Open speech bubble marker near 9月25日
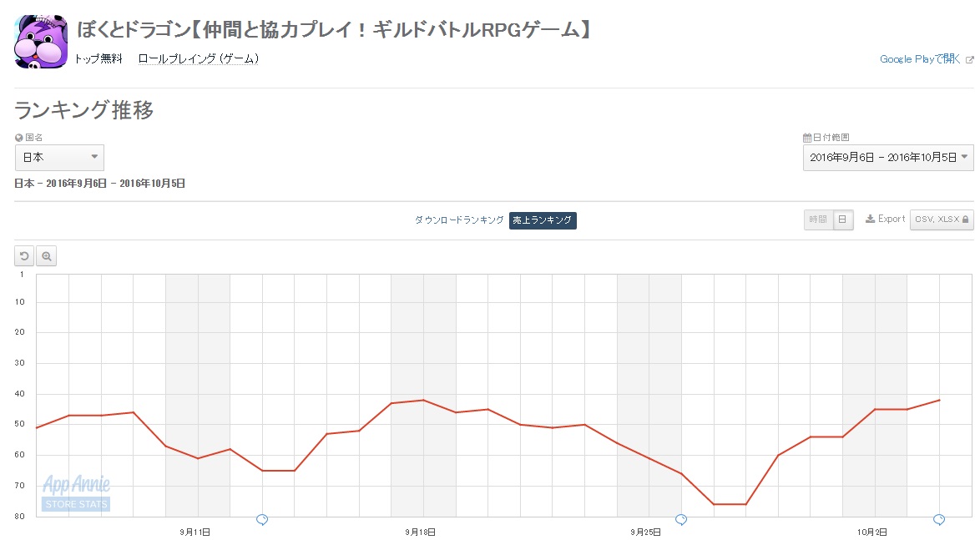 click(x=681, y=519)
